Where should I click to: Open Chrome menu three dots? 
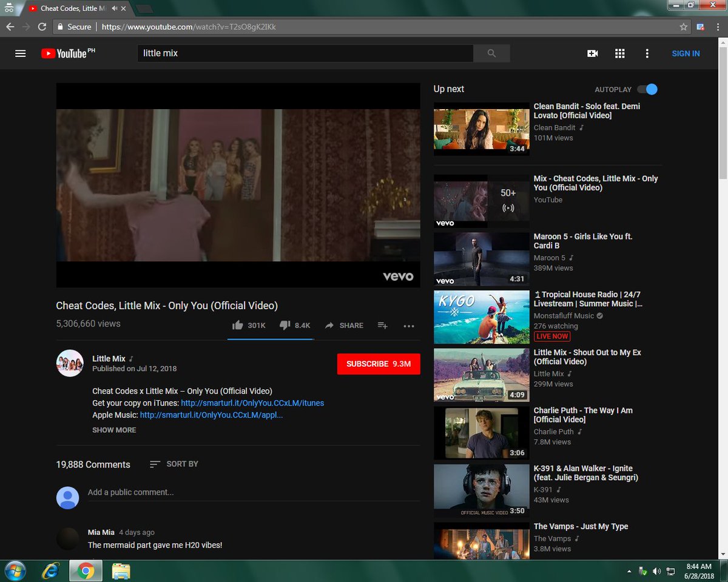716,27
